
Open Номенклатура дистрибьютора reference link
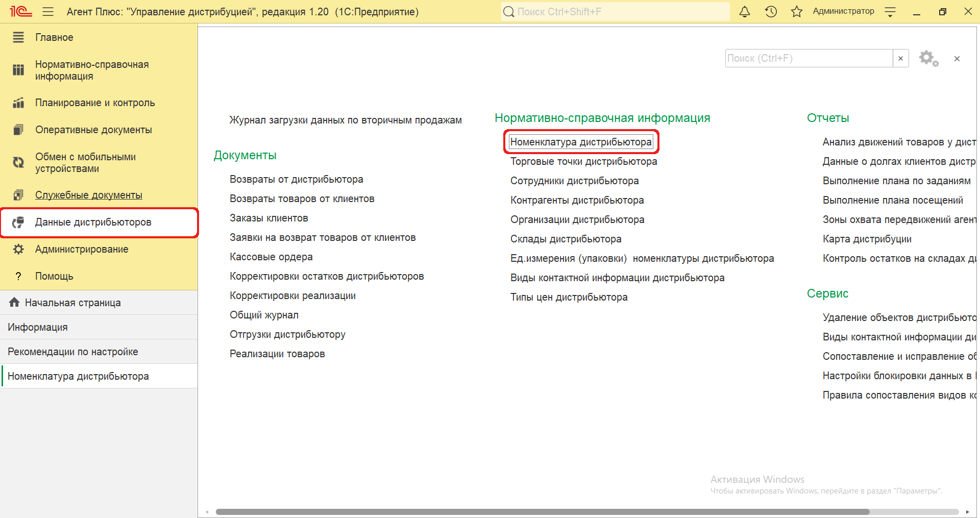pyautogui.click(x=581, y=142)
